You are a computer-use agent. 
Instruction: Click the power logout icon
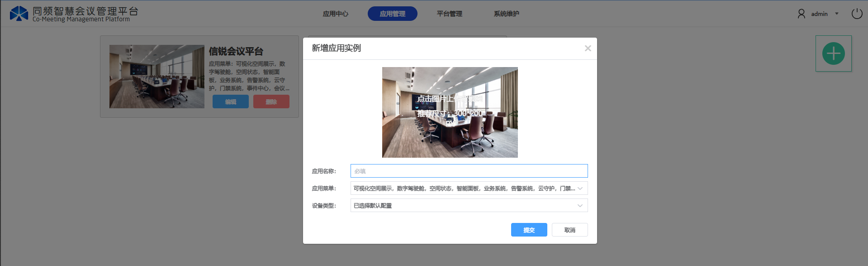(x=857, y=14)
